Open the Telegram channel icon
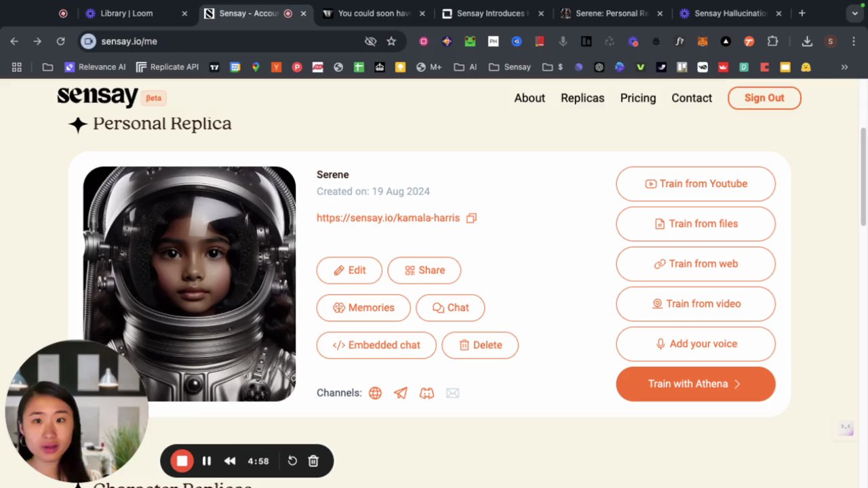The height and width of the screenshot is (488, 868). tap(401, 393)
